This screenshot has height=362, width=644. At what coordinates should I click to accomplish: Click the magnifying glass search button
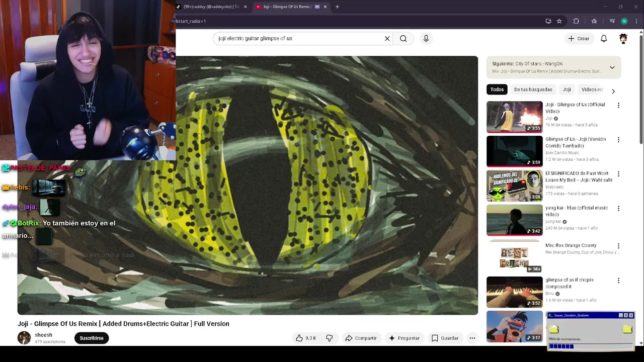403,38
